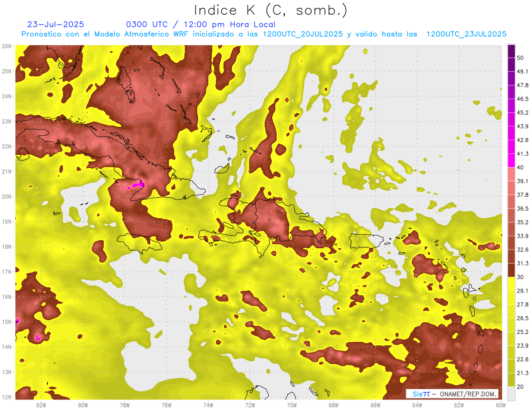Click the 26N latitude axis label

click(7, 46)
